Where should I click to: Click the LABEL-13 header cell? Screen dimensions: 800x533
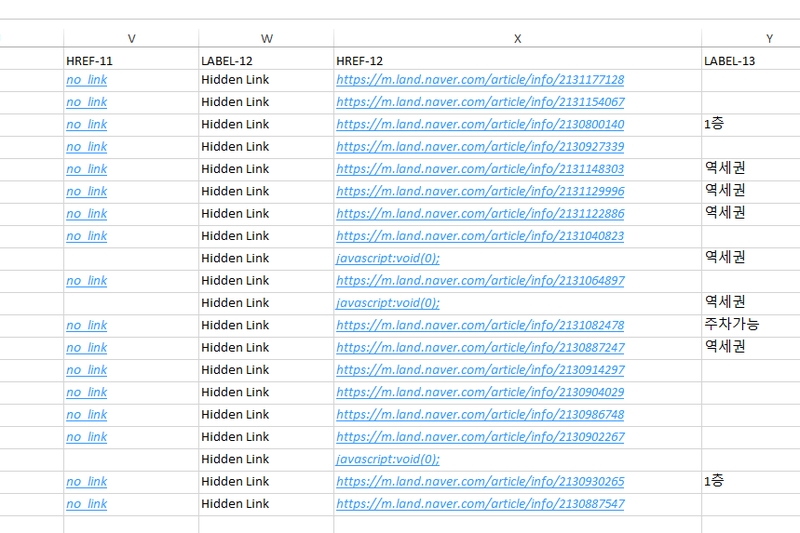click(729, 62)
